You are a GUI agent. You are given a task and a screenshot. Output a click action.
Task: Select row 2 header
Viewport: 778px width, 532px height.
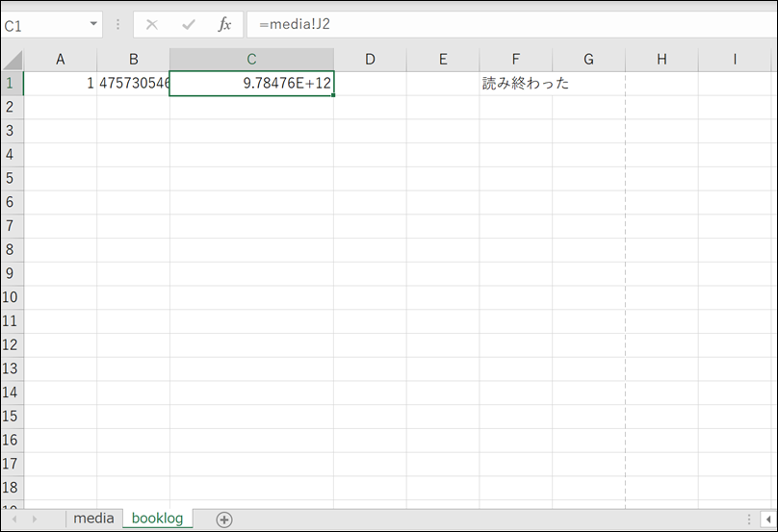(x=12, y=107)
